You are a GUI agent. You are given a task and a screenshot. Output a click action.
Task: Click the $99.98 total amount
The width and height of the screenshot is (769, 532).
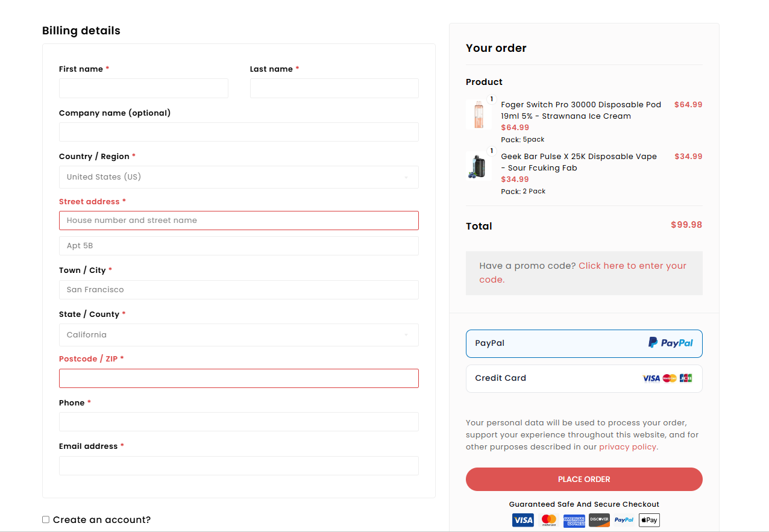(x=686, y=225)
